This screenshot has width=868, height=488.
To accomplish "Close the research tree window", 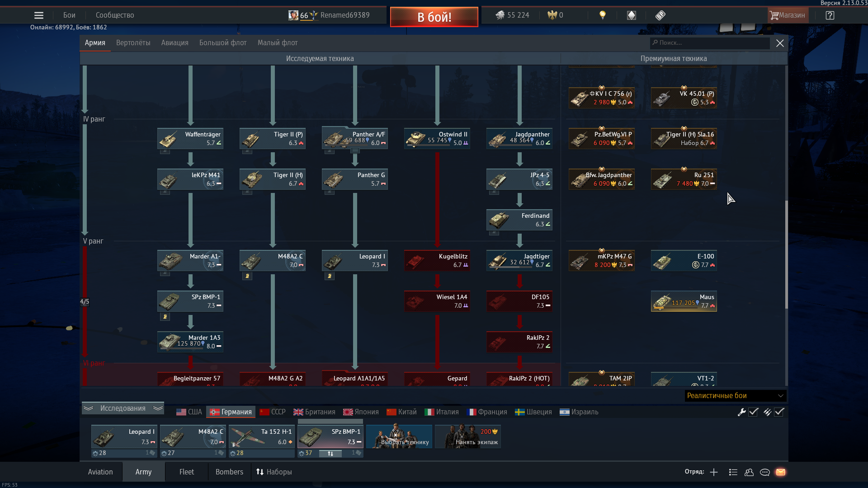I will [780, 43].
